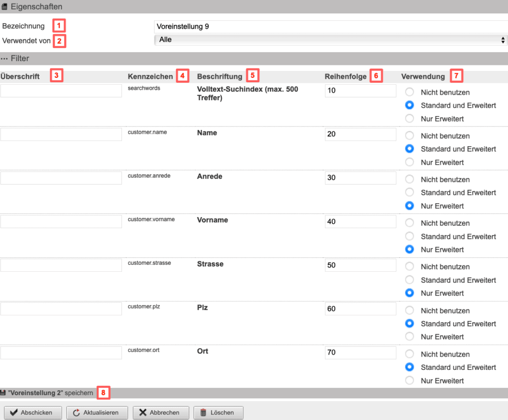Enable Standard und Erweitert for Anrede
The height and width of the screenshot is (420, 508).
(x=410, y=192)
